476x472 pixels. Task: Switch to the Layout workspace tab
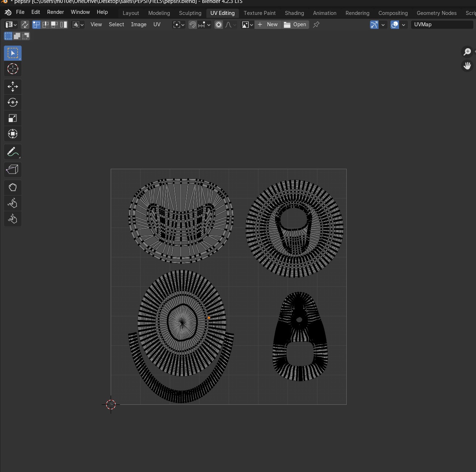point(131,13)
